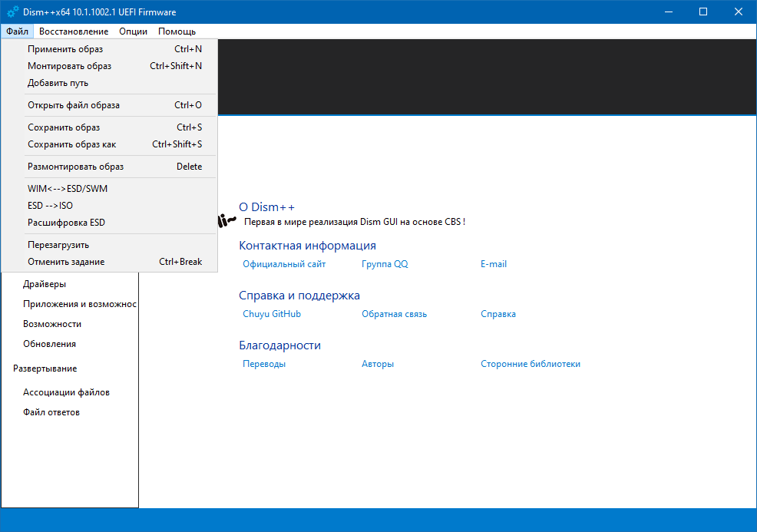Select Расшифровка ESD from menu
Screen dimensions: 757x532
coord(66,223)
